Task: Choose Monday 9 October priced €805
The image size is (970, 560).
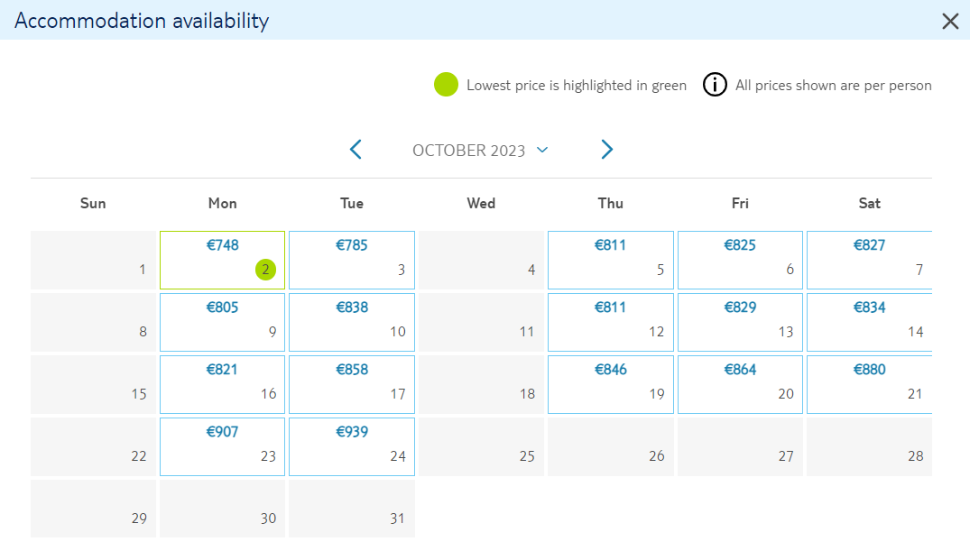Action: click(222, 323)
